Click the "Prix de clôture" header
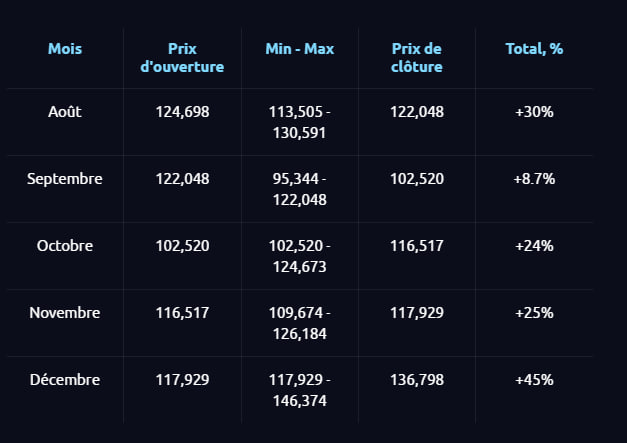627x443 pixels. point(416,58)
